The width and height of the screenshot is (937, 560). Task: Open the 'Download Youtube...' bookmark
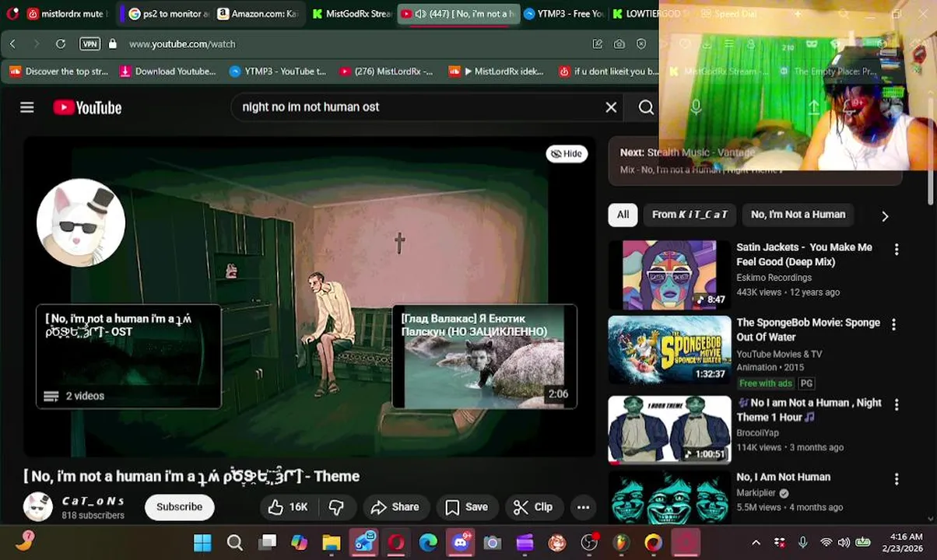pyautogui.click(x=168, y=72)
